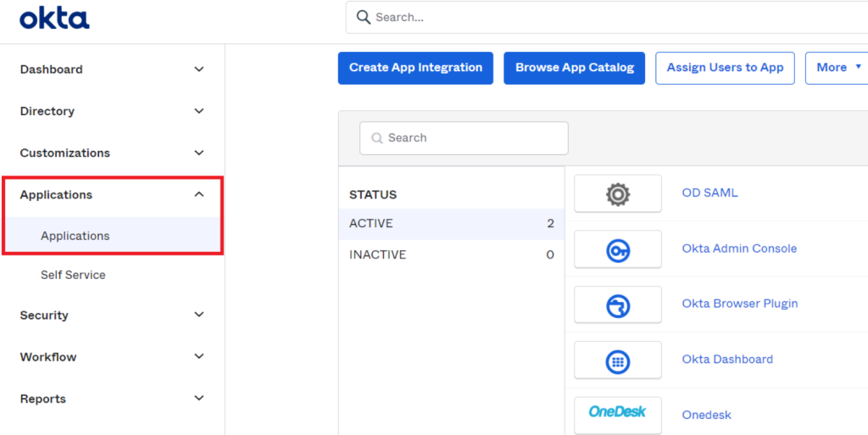Viewport: 868px width, 435px height.
Task: Open the Okta Admin Console link
Action: [x=739, y=248]
